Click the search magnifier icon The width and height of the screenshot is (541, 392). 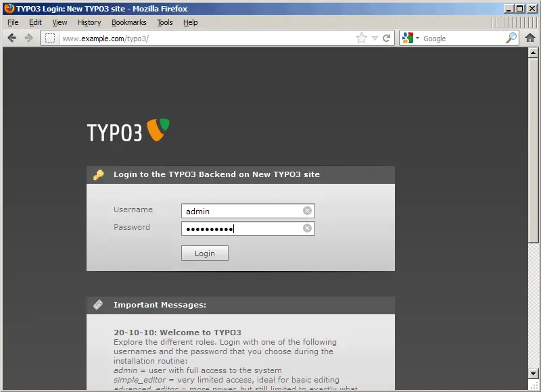click(511, 39)
